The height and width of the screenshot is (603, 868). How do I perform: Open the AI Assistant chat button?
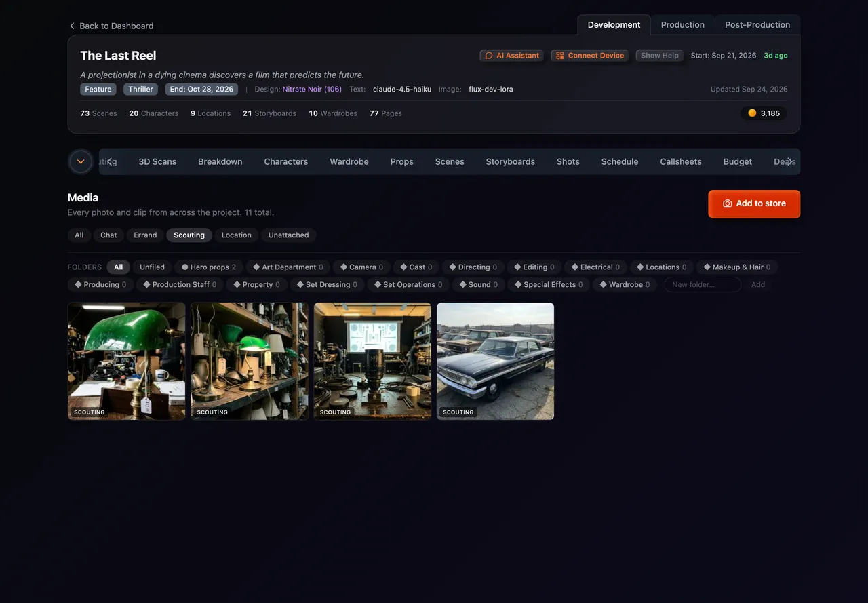tap(512, 56)
